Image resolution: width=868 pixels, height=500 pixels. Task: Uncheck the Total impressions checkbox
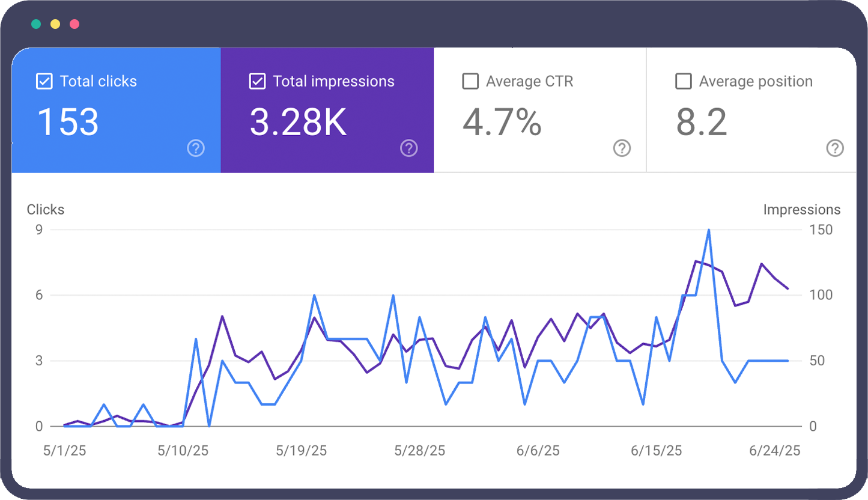[x=257, y=81]
